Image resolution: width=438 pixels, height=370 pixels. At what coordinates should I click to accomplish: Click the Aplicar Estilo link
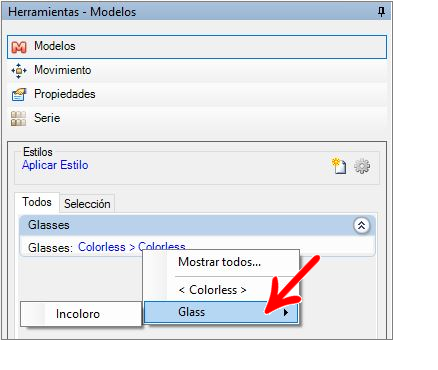[x=55, y=165]
